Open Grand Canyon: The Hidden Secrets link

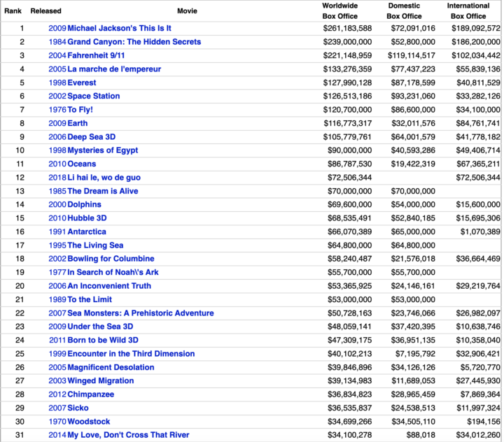click(x=134, y=42)
